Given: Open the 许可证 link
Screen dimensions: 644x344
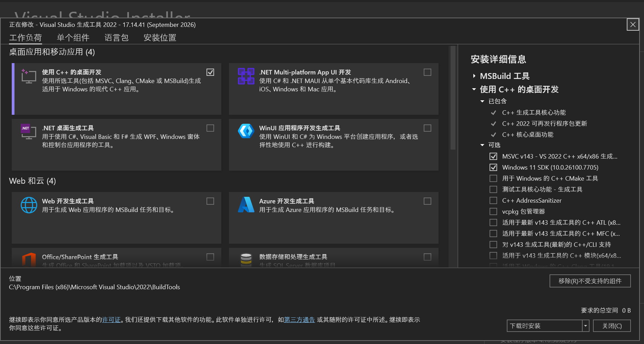Looking at the screenshot, I should coord(111,320).
